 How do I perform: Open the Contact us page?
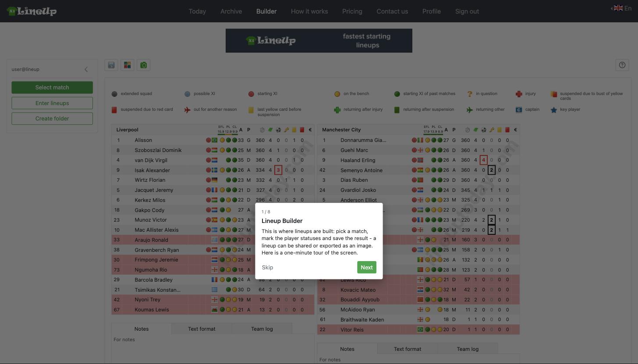(x=392, y=11)
